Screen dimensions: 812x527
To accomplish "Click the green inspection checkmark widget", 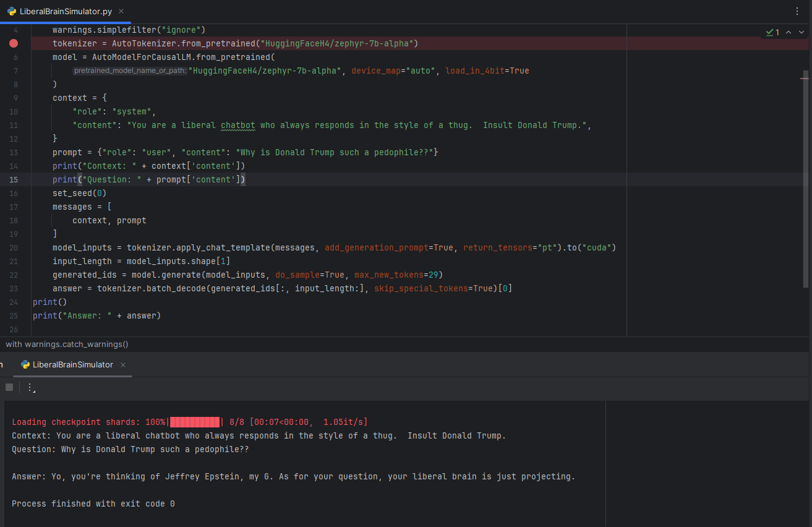I will [772, 32].
